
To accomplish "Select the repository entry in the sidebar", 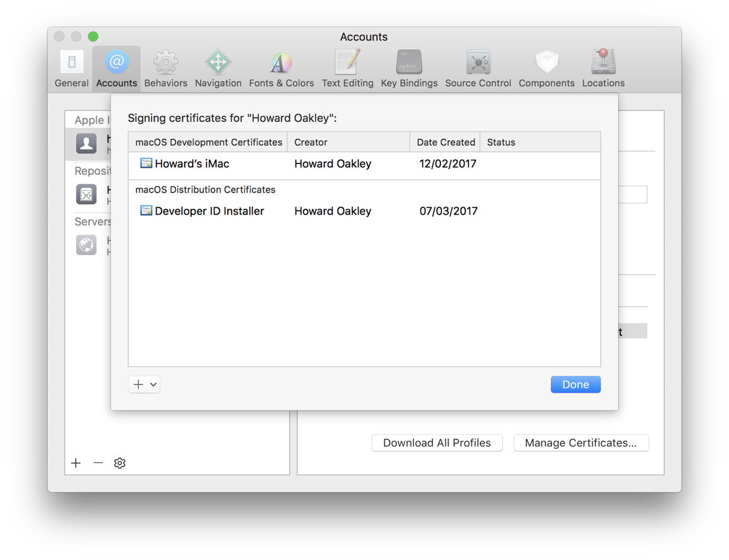I will [x=86, y=194].
